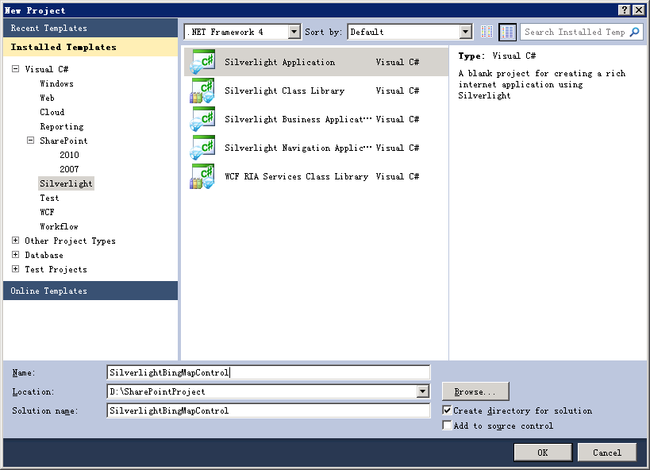Collapse the SharePoint tree node

(x=30, y=141)
